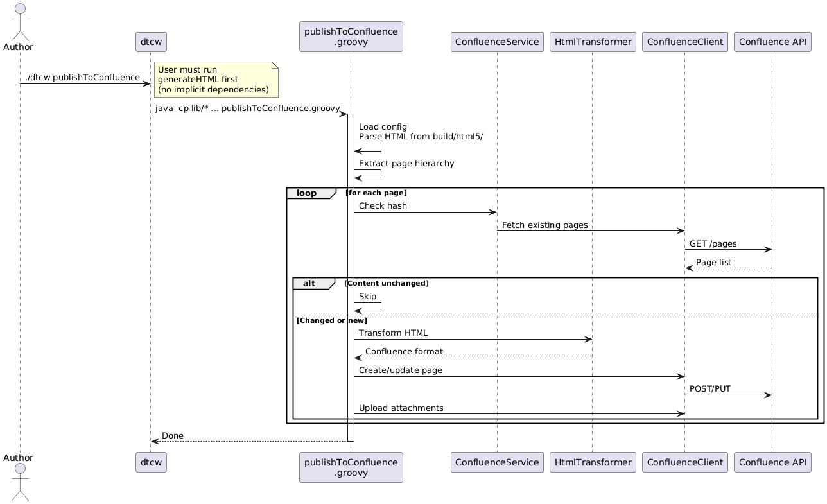Select top ConfluenceService participant box
827x504 pixels.
click(x=497, y=42)
